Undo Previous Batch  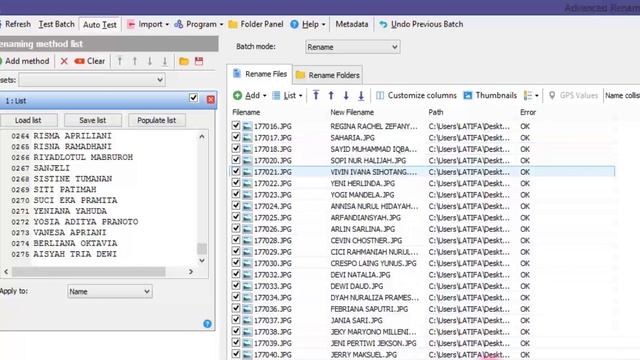(x=421, y=24)
